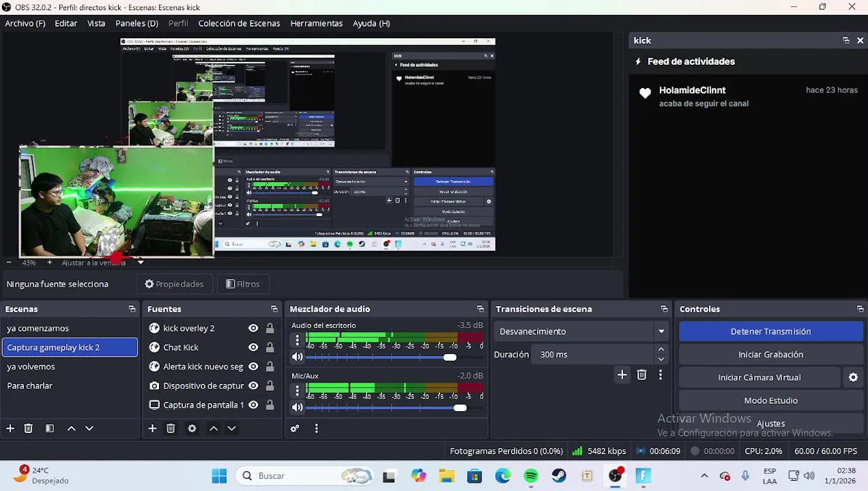Zoom out preview with minus icon
The height and width of the screenshot is (491, 868).
[9, 262]
